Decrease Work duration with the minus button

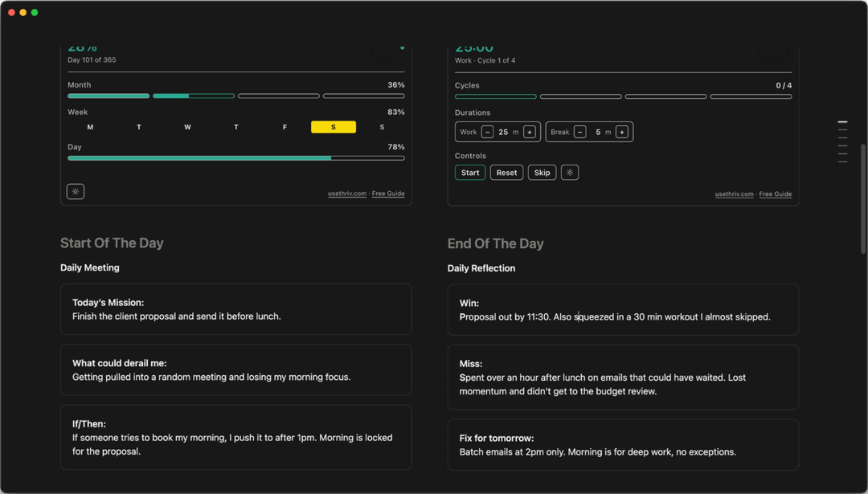point(488,132)
